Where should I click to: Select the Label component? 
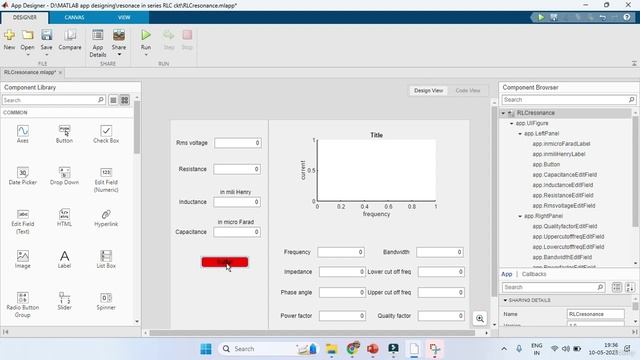[x=64, y=260]
